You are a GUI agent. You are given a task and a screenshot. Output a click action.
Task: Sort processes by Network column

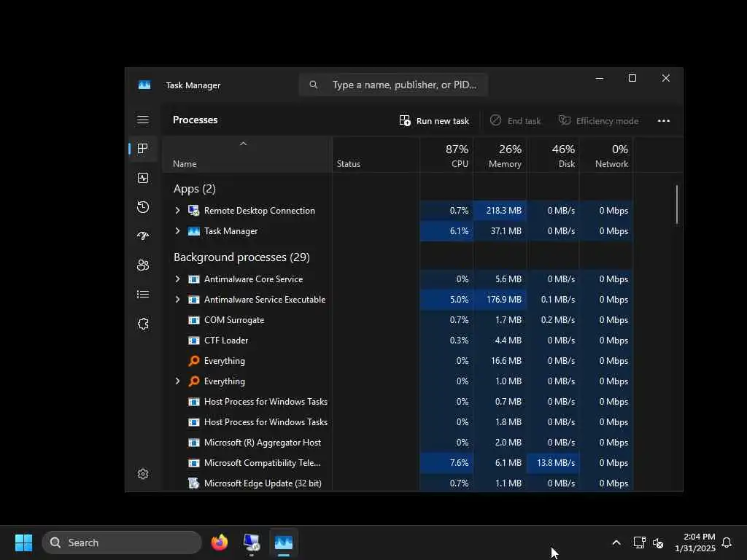606,156
